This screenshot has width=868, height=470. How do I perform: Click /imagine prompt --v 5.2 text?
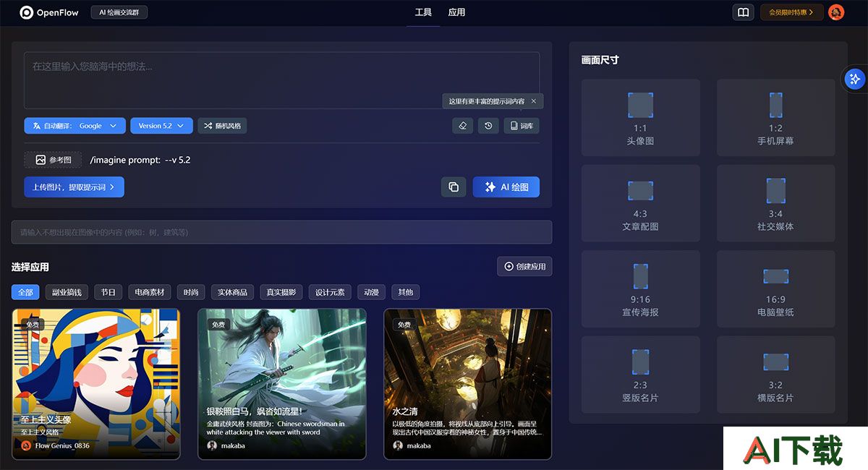tap(140, 160)
